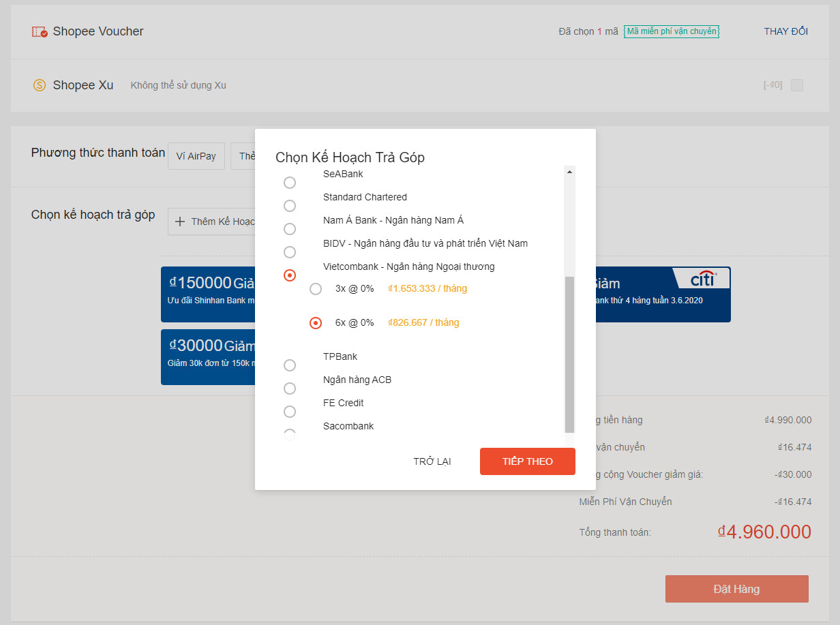This screenshot has width=840, height=625.
Task: Click the Shopee Voucher heading text
Action: pyautogui.click(x=98, y=31)
